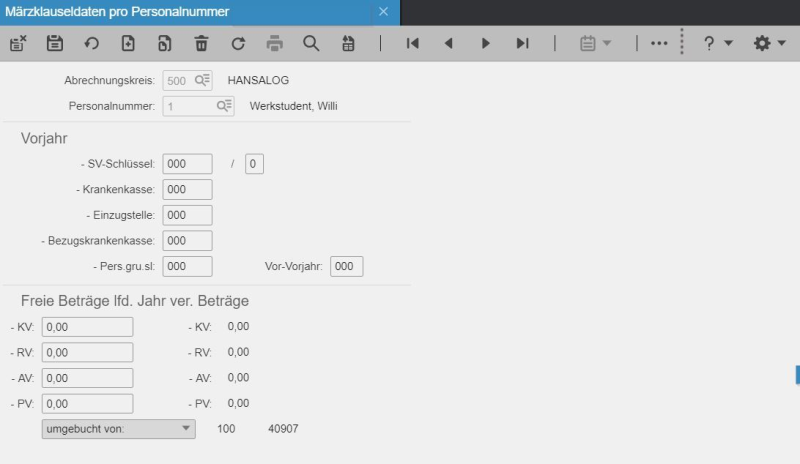Jump to the last record
This screenshot has width=800, height=464.
(x=522, y=43)
